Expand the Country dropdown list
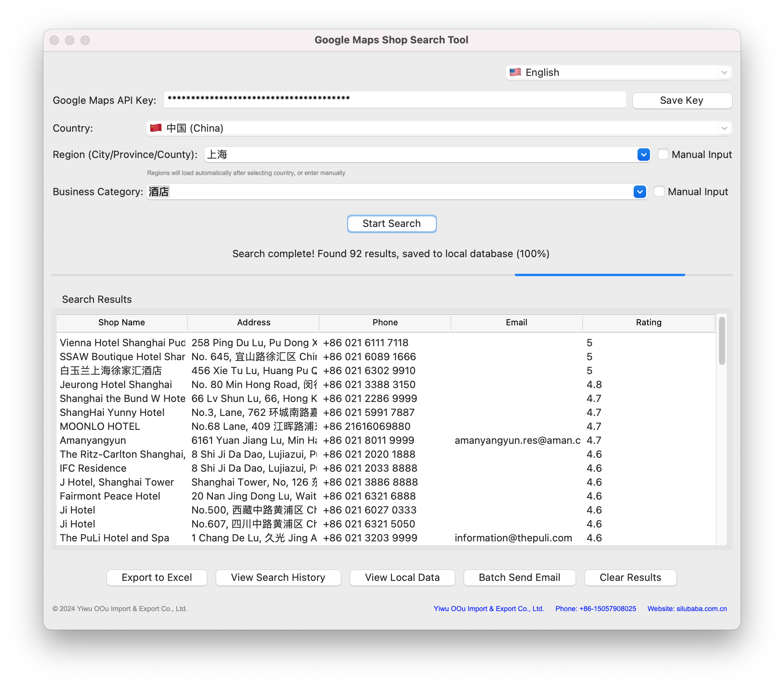The width and height of the screenshot is (784, 687). click(x=724, y=128)
